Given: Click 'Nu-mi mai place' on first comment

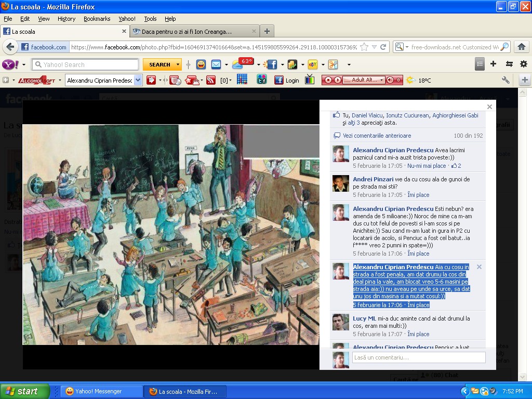Looking at the screenshot, I should point(427,166).
